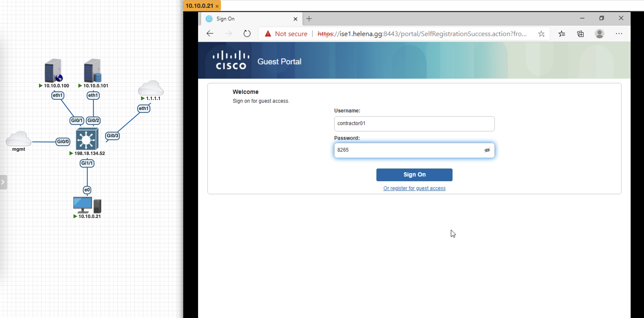
Task: Click the Username input field
Action: tap(414, 123)
